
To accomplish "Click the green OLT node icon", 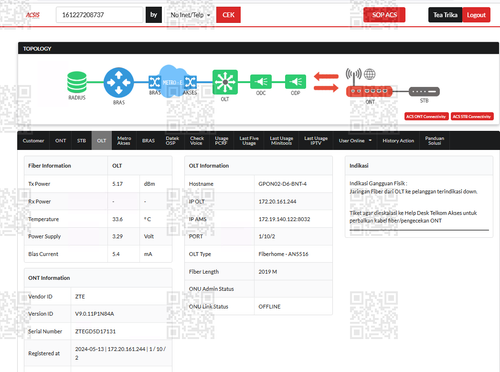I will 225,82.
